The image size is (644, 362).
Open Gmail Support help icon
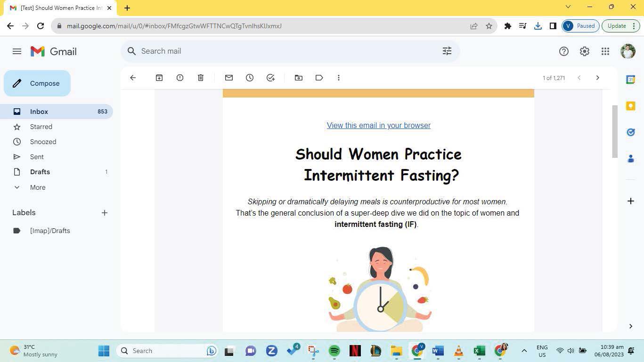pos(564,51)
